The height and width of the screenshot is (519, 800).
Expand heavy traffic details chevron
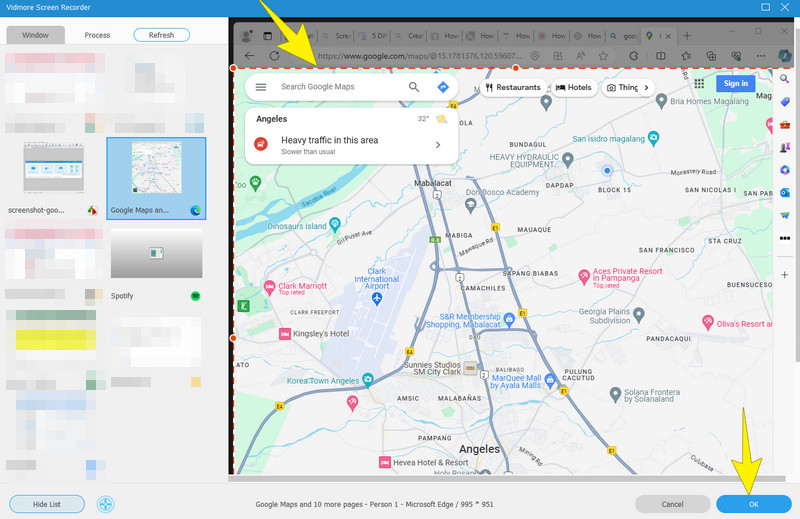(438, 145)
